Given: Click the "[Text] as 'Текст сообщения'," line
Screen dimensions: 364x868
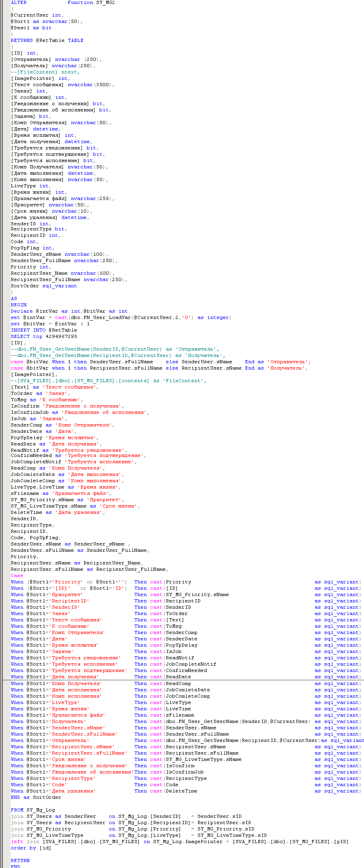Looking at the screenshot, I should [55, 387].
